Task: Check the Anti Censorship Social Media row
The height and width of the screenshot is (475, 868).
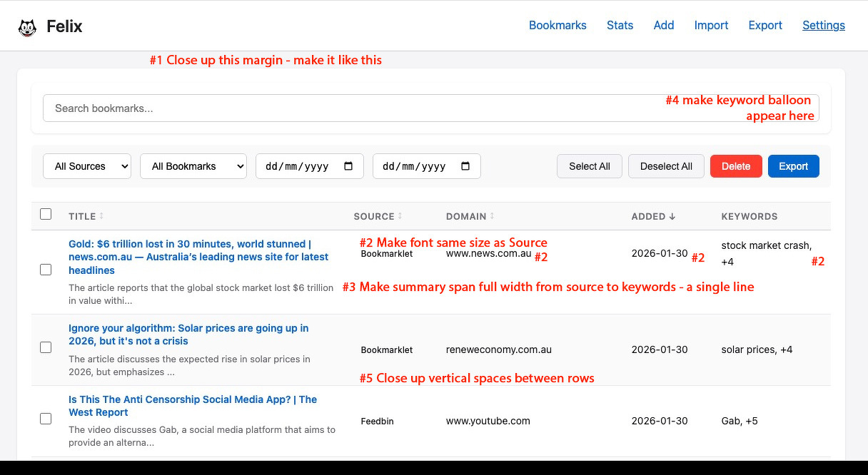Action: point(46,419)
